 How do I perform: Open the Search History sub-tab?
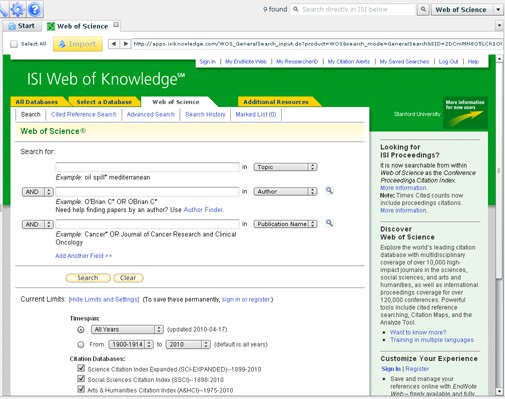[205, 115]
